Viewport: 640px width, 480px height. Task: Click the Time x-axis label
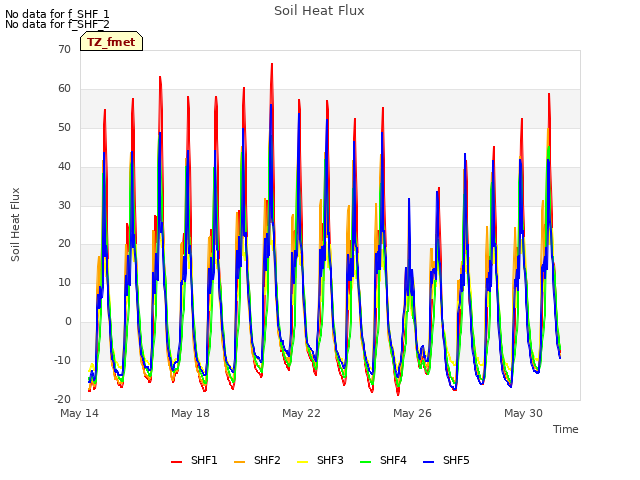coord(566,429)
